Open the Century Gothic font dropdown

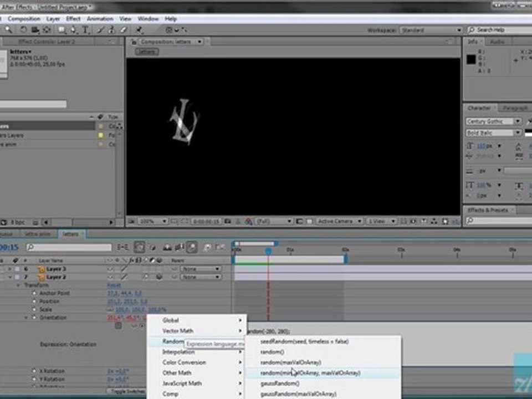point(493,121)
